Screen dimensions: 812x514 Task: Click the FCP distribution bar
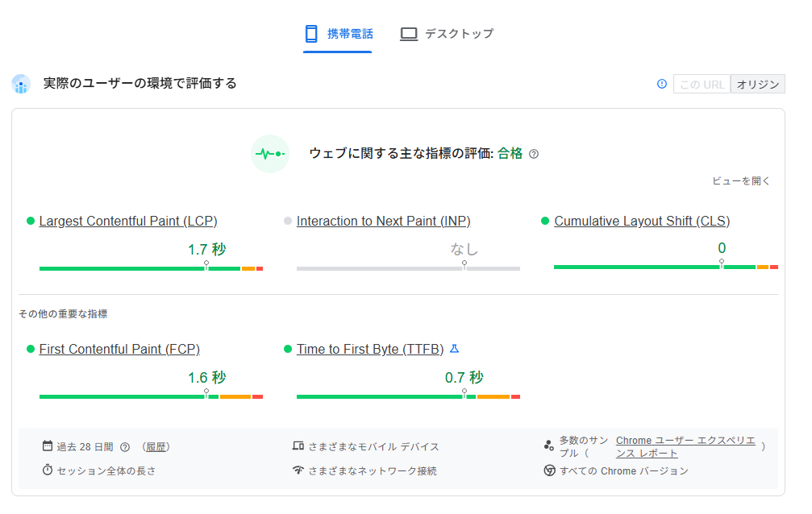pyautogui.click(x=152, y=396)
